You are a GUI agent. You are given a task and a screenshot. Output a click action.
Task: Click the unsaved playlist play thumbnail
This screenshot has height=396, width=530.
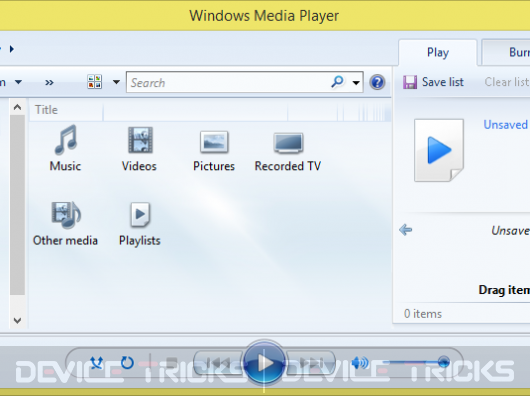(439, 150)
